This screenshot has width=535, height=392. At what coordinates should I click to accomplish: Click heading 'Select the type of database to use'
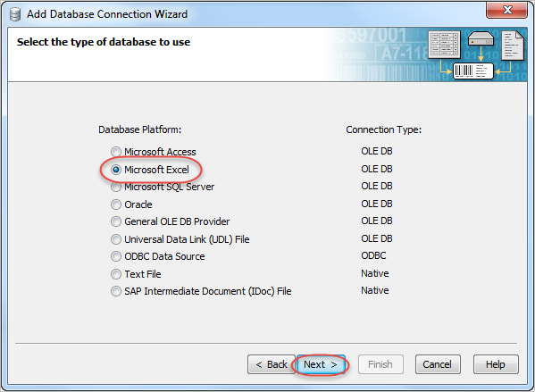coord(104,42)
